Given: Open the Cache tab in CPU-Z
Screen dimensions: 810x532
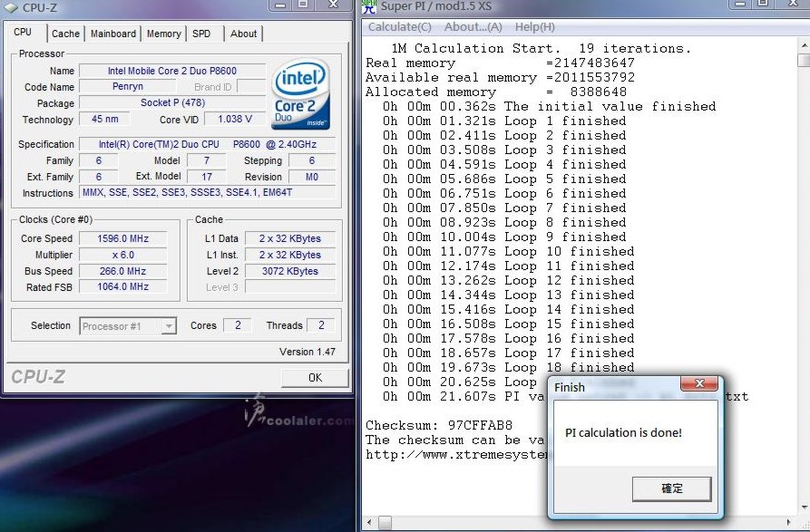Looking at the screenshot, I should click(x=65, y=34).
